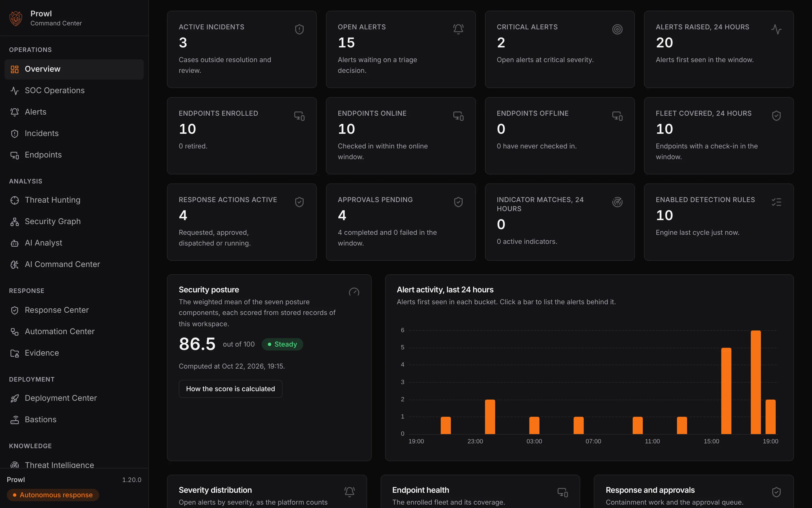This screenshot has height=508, width=812.
Task: Click the version number 1.20.0
Action: 132,480
